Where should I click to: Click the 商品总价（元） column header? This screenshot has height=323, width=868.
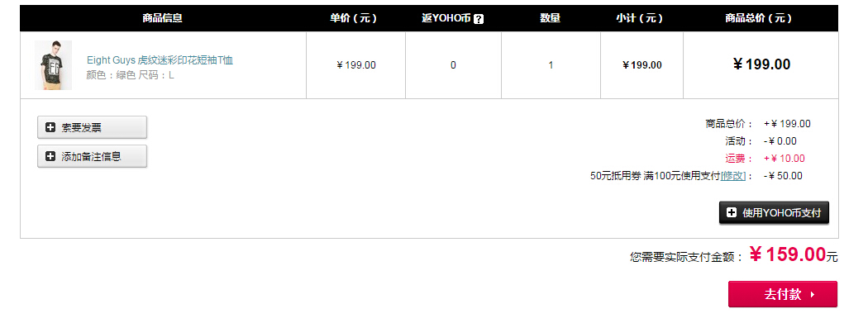[x=759, y=18]
